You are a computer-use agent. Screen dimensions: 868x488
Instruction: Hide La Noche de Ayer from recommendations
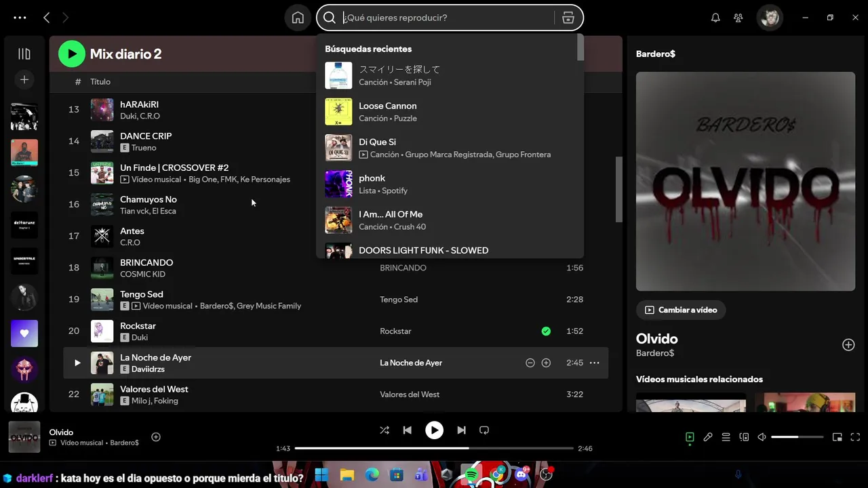pyautogui.click(x=530, y=363)
